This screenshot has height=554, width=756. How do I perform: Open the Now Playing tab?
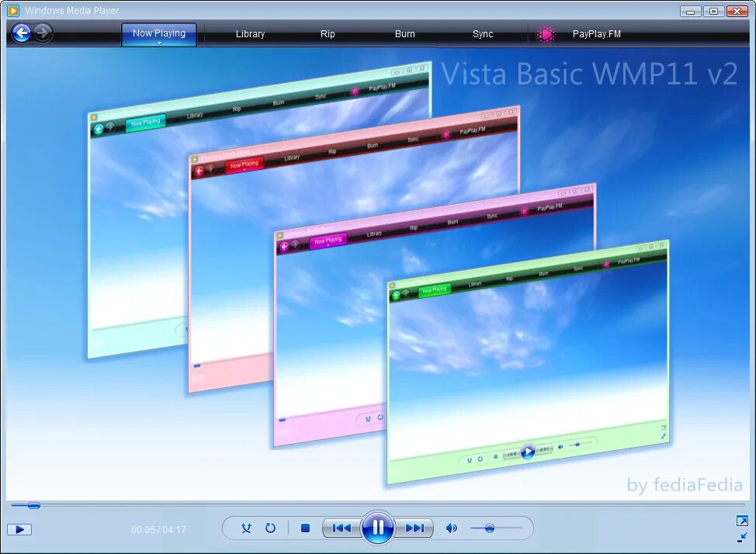158,34
